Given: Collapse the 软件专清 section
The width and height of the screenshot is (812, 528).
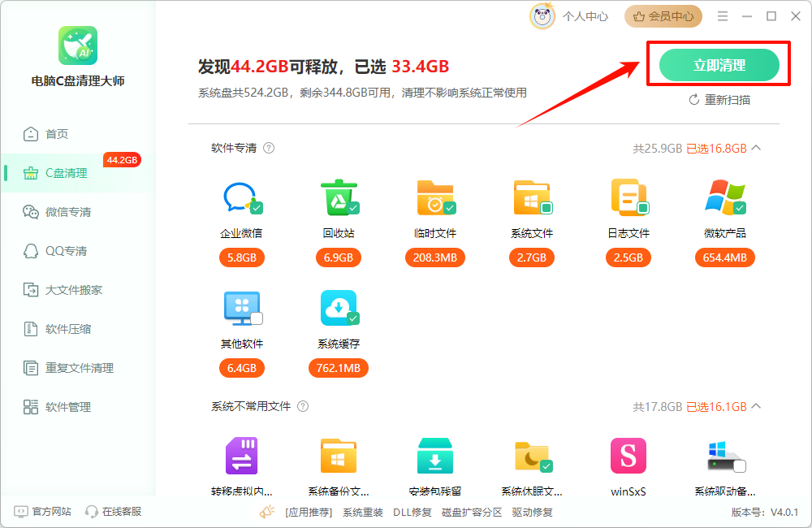Looking at the screenshot, I should pos(754,148).
